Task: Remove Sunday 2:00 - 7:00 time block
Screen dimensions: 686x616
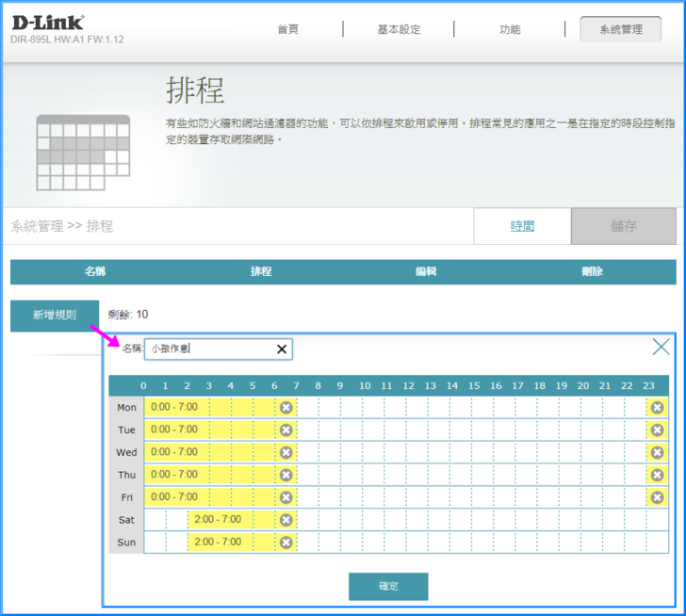Action: click(x=286, y=543)
